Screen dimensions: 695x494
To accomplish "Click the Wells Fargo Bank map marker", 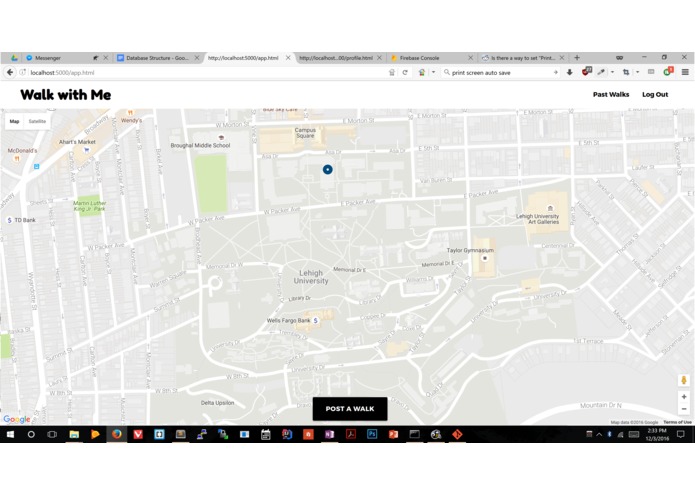I will [316, 320].
